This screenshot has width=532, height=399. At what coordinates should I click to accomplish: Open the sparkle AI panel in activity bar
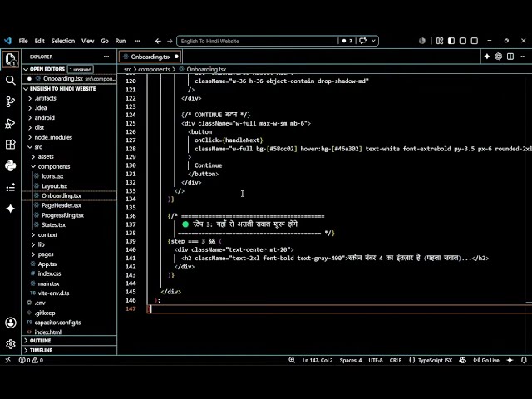click(x=10, y=209)
